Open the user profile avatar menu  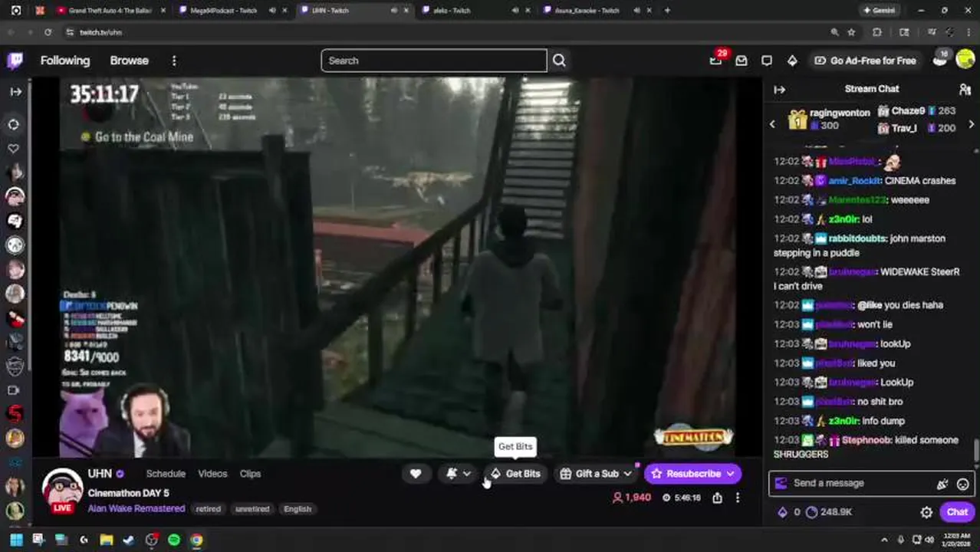coord(965,60)
